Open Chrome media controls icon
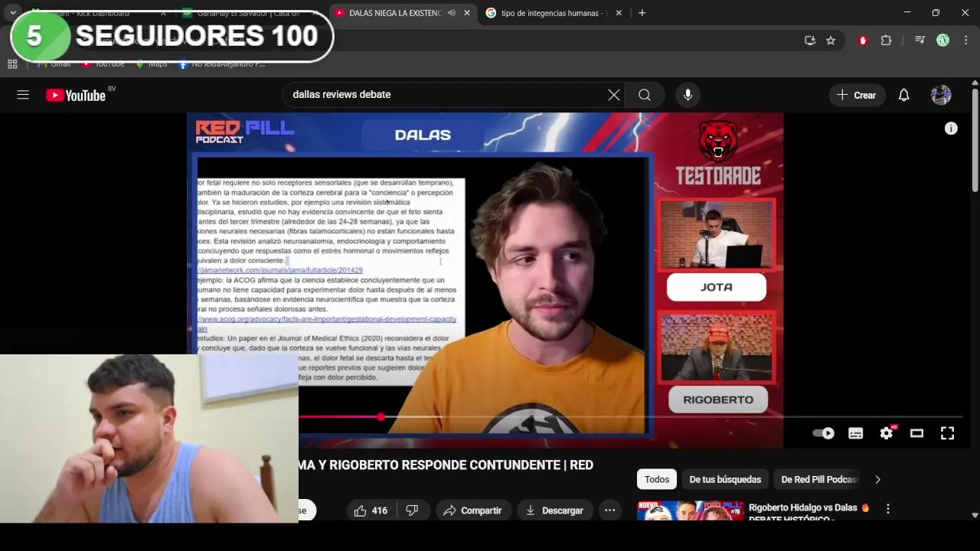This screenshot has width=980, height=551. tap(920, 41)
